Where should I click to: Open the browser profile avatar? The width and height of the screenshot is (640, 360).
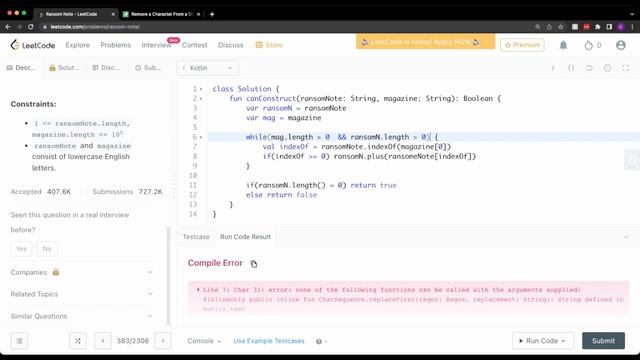click(621, 27)
